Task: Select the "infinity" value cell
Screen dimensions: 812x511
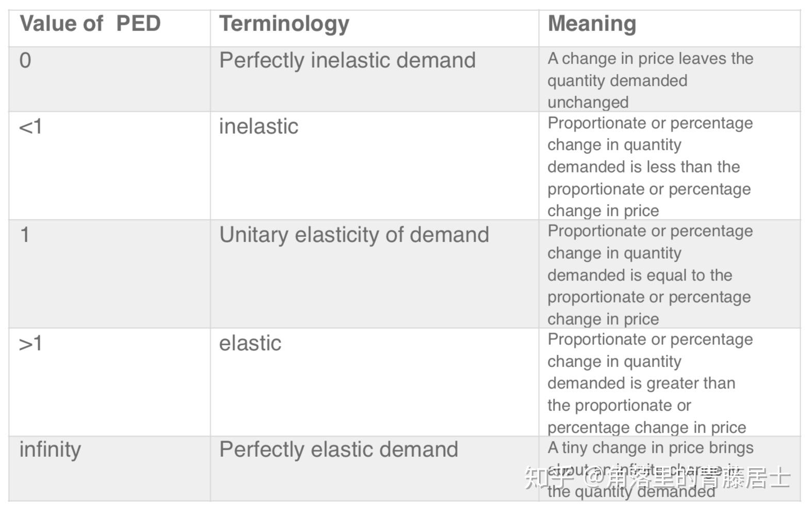Action: tap(50, 450)
